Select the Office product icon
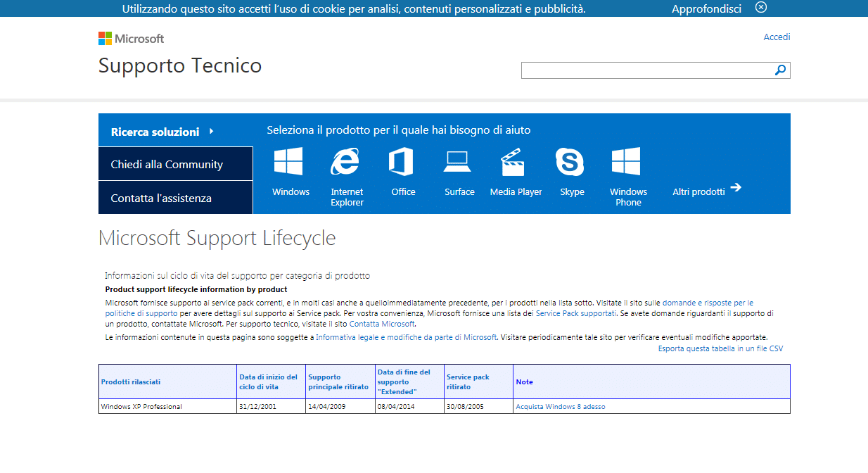The image size is (868, 473). pyautogui.click(x=401, y=161)
